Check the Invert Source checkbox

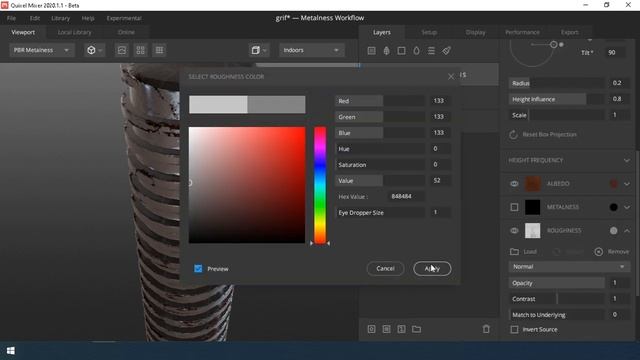point(514,329)
